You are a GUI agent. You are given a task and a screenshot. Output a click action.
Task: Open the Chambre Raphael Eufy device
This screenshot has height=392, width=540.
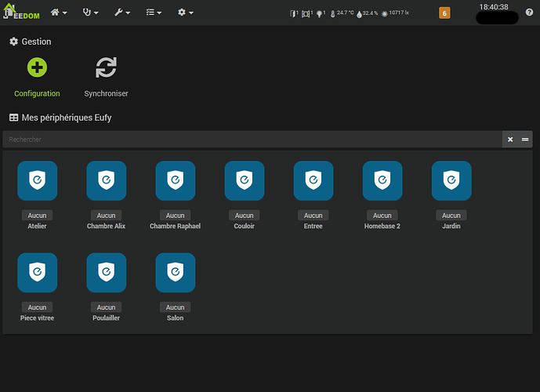coord(176,180)
